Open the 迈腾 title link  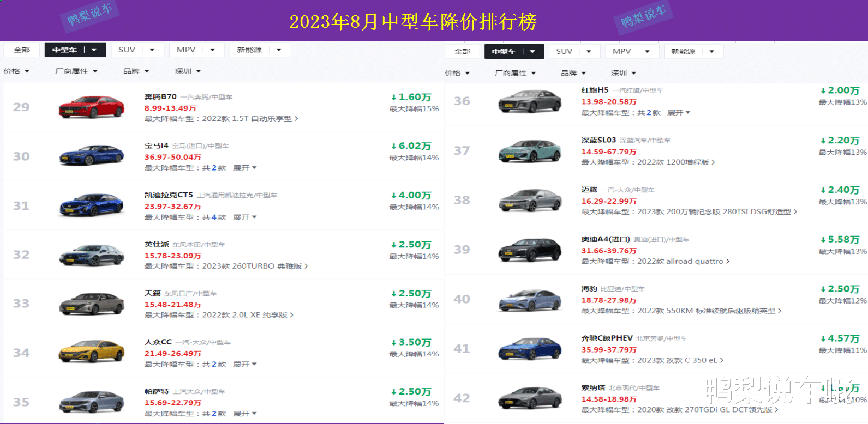pos(589,190)
